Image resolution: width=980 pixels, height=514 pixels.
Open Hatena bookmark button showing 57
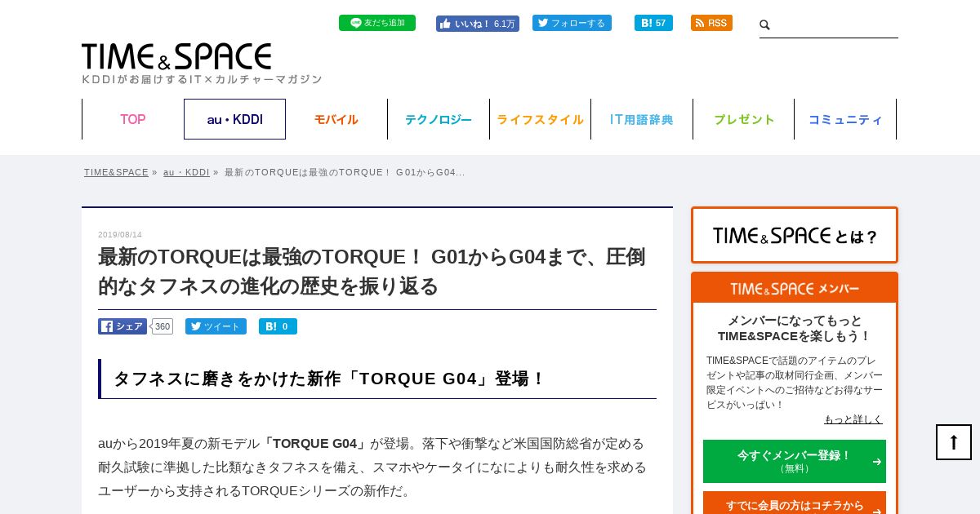coord(653,23)
